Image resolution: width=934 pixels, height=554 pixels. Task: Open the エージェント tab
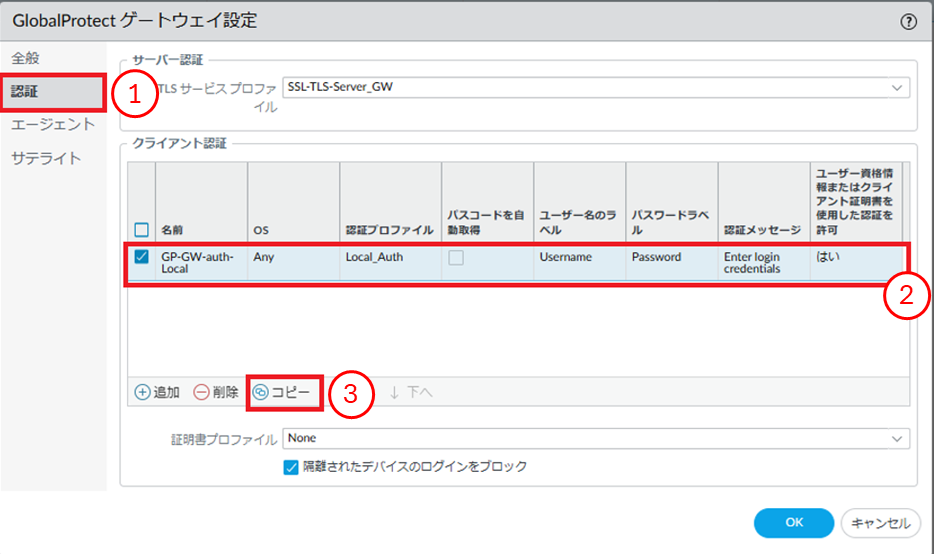pos(53,125)
